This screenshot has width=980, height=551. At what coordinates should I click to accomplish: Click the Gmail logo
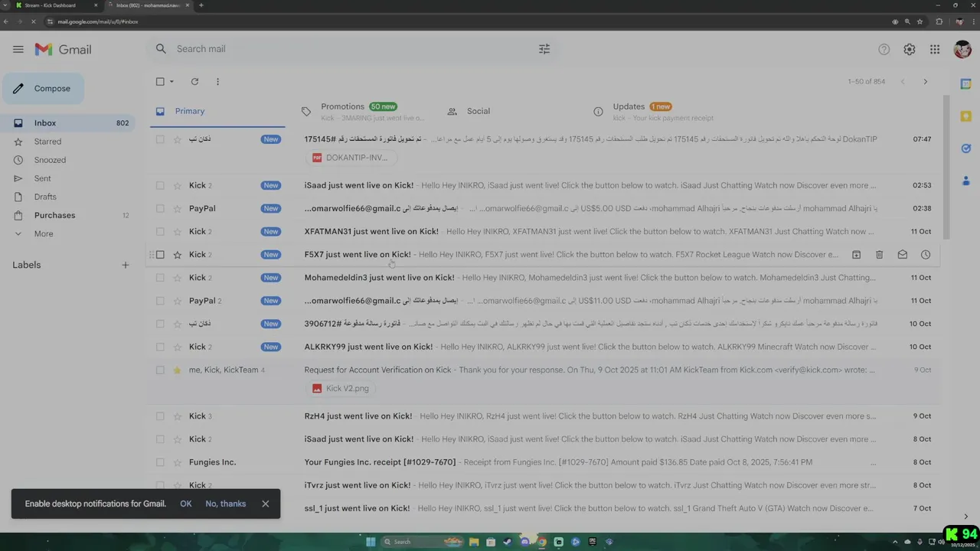64,49
